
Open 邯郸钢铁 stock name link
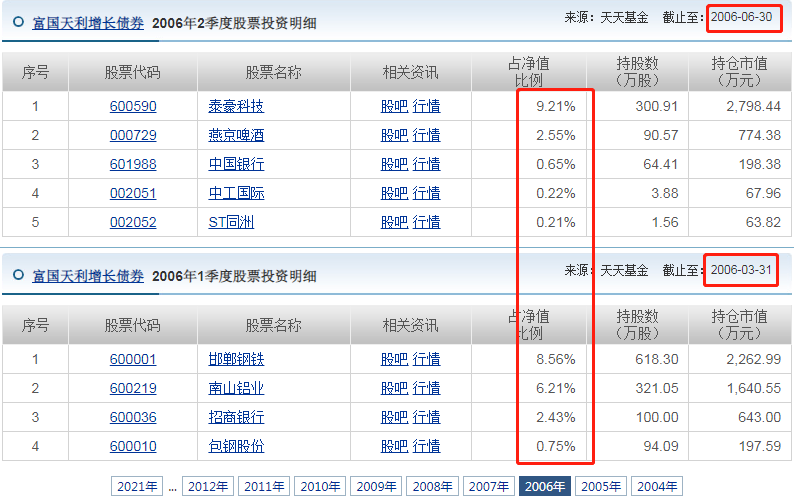coord(236,359)
